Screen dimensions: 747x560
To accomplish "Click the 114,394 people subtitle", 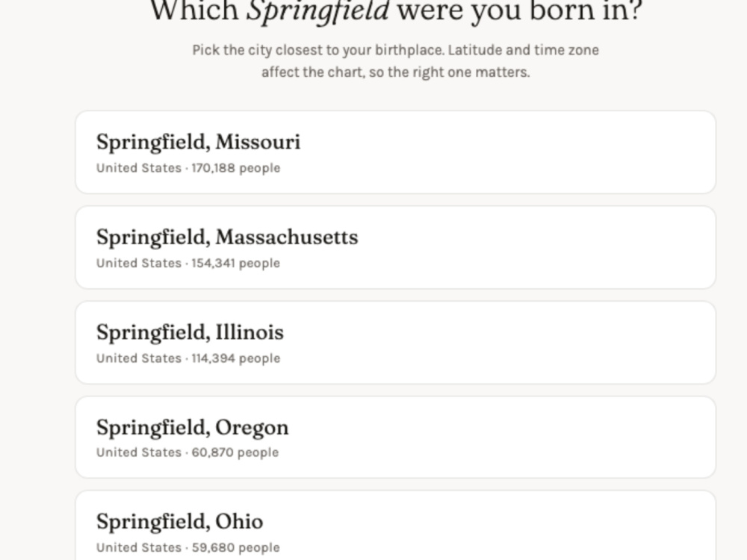I will click(188, 358).
